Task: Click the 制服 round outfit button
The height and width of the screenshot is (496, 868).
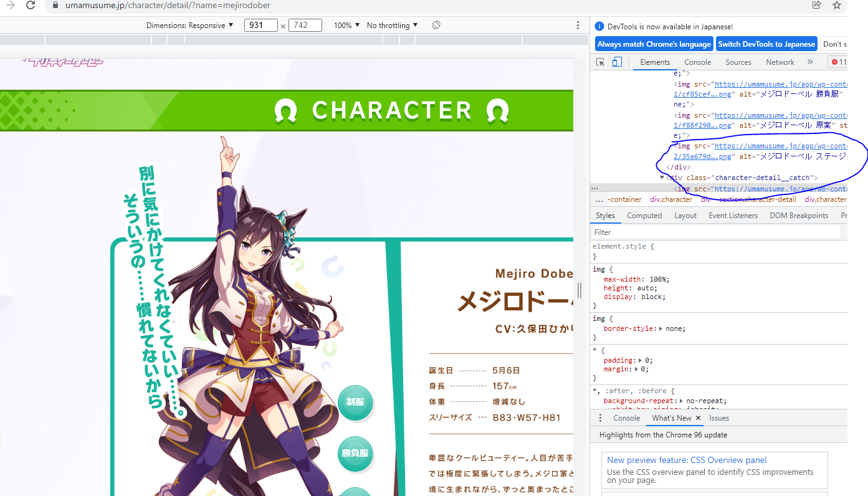Action: (355, 402)
